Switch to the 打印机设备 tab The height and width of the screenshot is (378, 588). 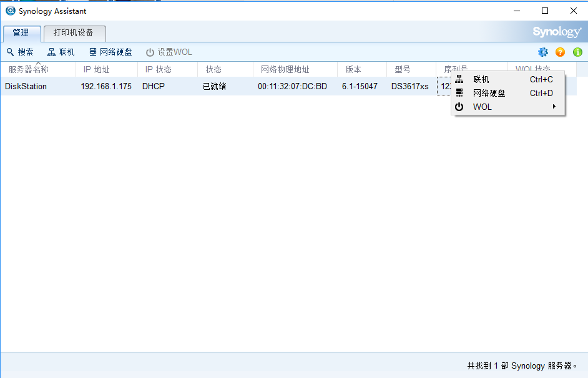pos(75,33)
